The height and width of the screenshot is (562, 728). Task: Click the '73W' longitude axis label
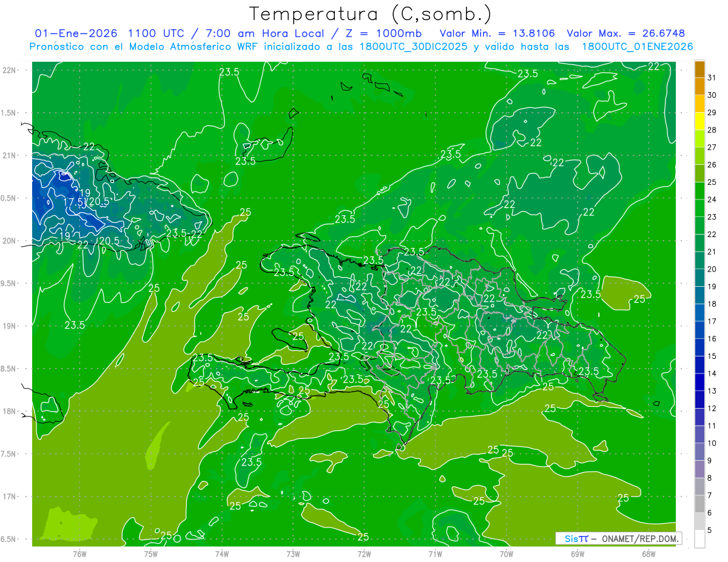(x=293, y=554)
